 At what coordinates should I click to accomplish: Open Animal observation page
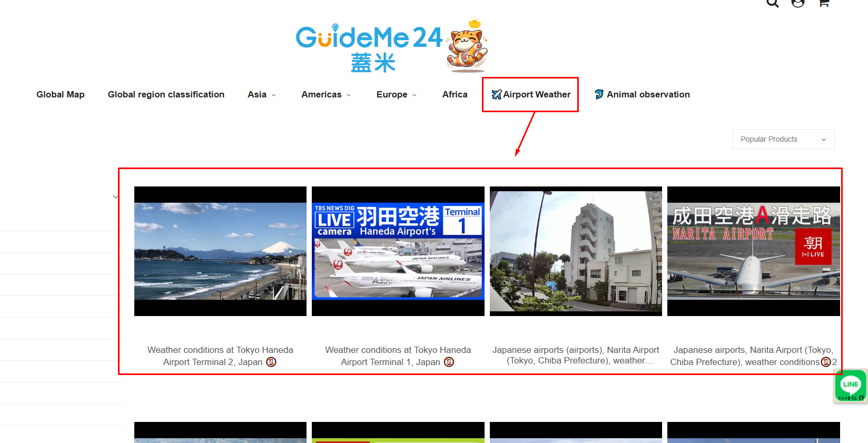(x=642, y=94)
